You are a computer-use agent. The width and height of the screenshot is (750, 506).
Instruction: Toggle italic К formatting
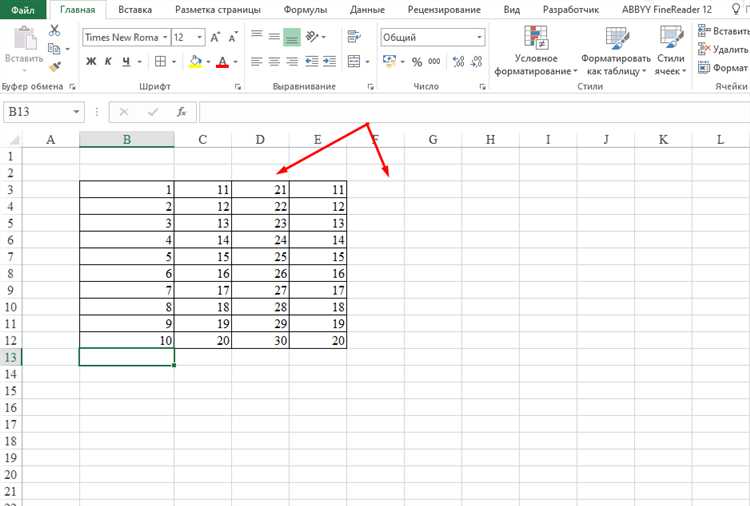(108, 62)
